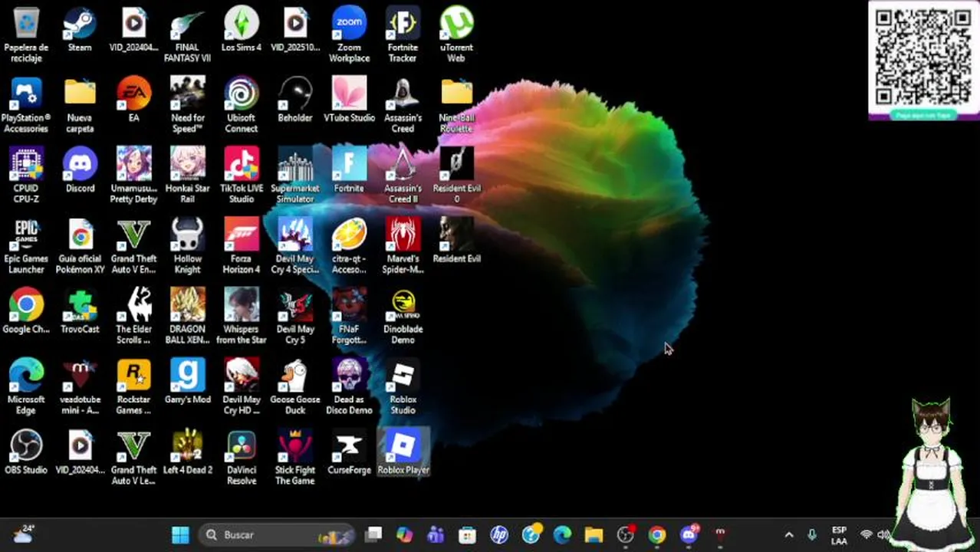This screenshot has width=980, height=552.
Task: Select Devil May Cry 4 Special icon
Action: click(295, 247)
